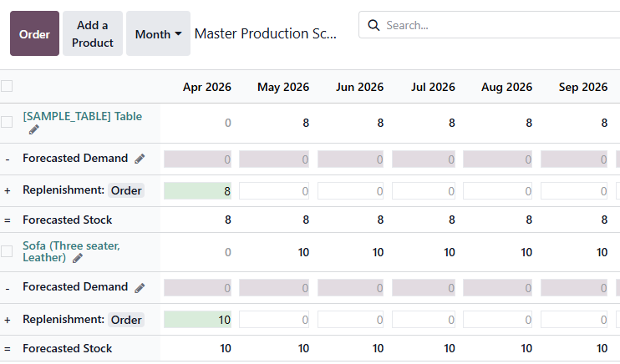Check the SAMPLE_TABLE Table row checkbox
Image resolution: width=620 pixels, height=364 pixels.
point(7,122)
